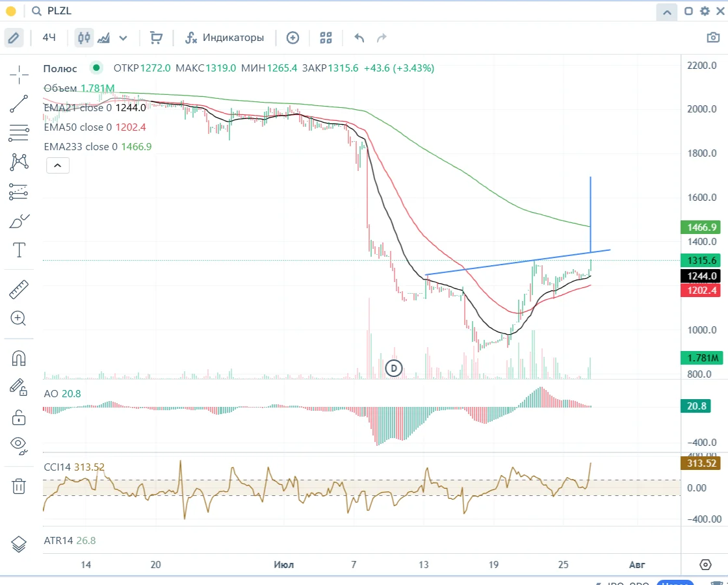
Task: Open the 4Ч timeframe menu
Action: point(49,38)
